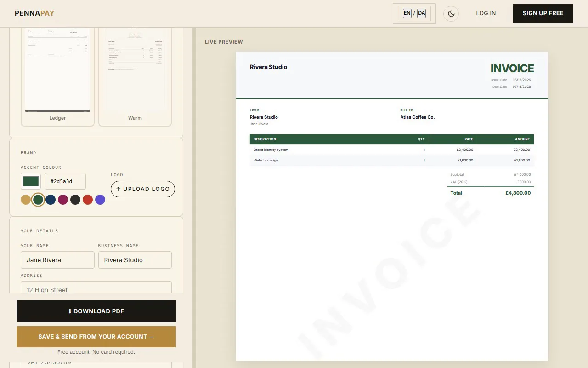Click Jane Rivera under From in preview
The width and height of the screenshot is (588, 368).
tap(259, 124)
